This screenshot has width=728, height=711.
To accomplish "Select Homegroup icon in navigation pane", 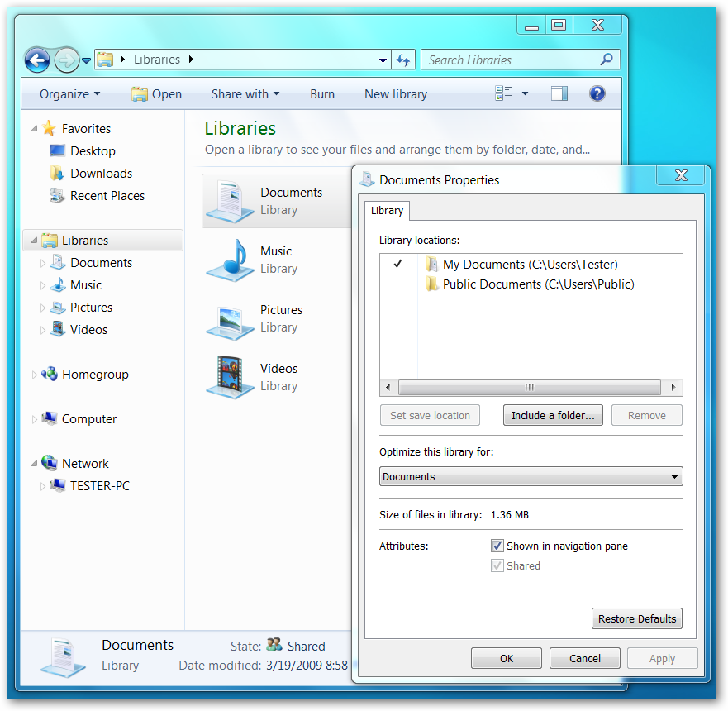I will tap(50, 374).
